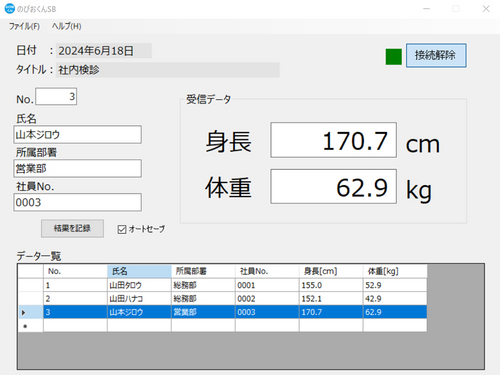The image size is (500, 375).
Task: Click the No. cell of row 3
Action: 75,312
